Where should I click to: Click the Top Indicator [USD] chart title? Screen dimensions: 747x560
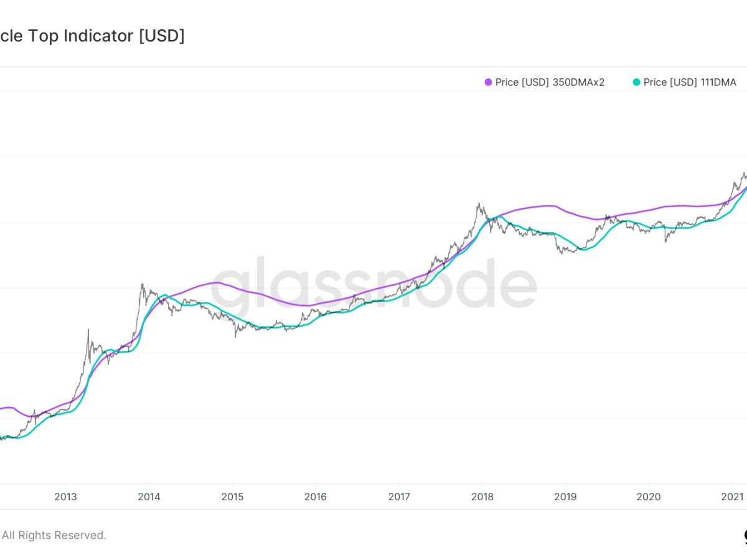tap(92, 36)
